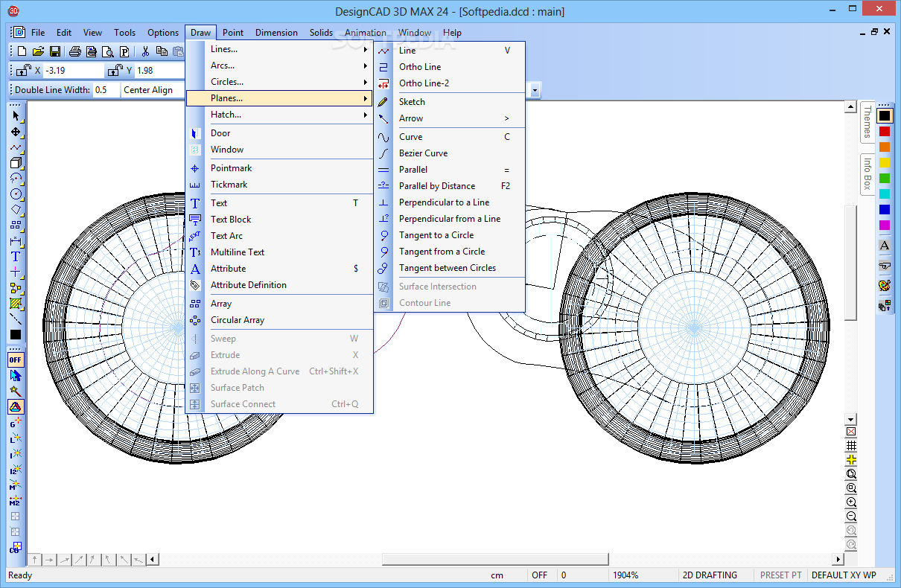Click the right-arrow view direction button
This screenshot has height=588, width=901.
[49, 559]
